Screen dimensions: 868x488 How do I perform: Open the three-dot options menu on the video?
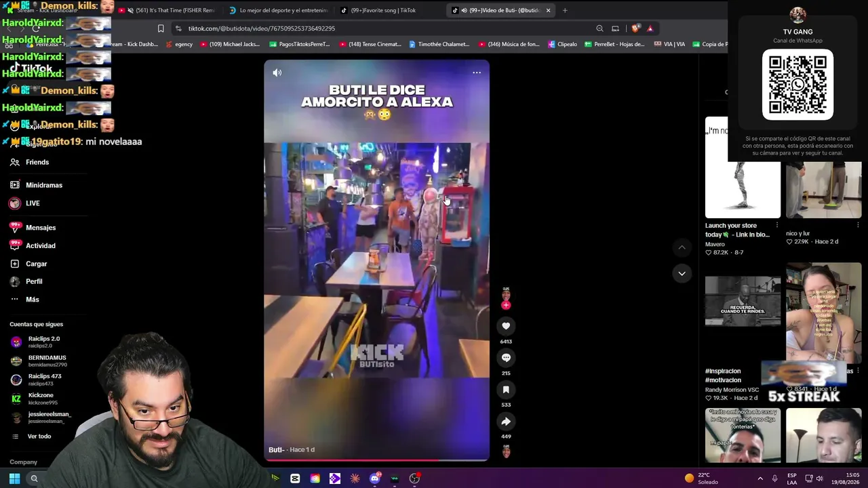477,73
